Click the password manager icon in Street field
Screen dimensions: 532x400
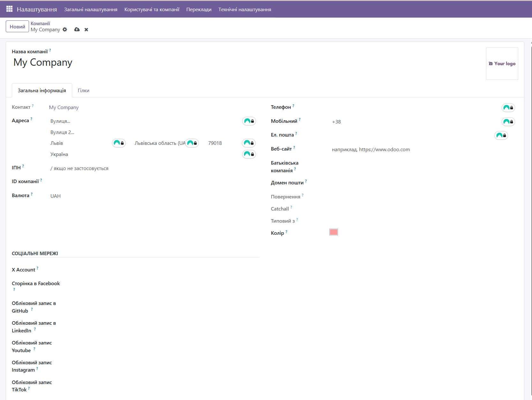point(249,121)
